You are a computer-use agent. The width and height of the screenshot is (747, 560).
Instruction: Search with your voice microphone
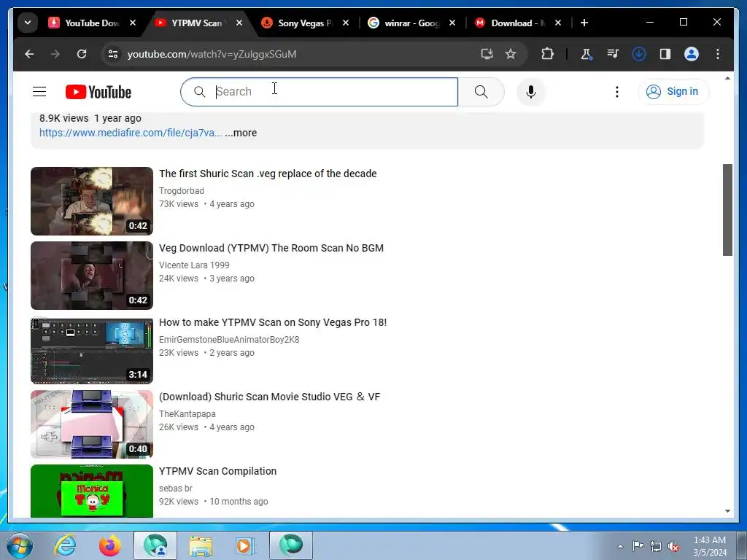tap(531, 92)
